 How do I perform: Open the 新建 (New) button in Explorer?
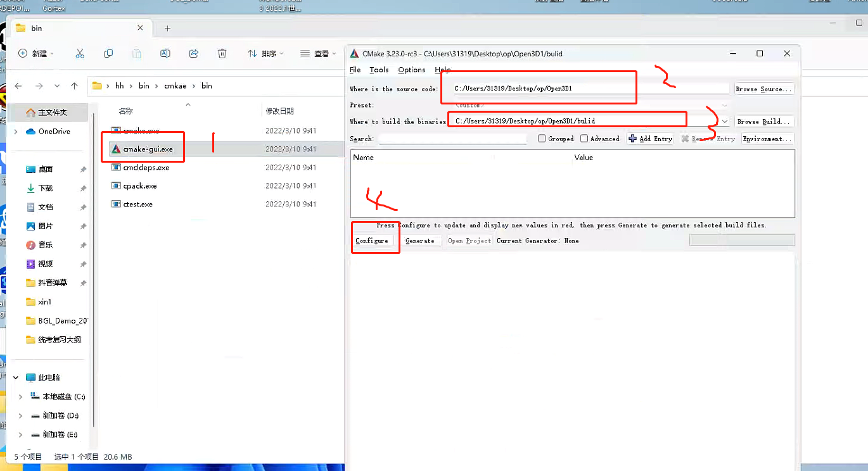point(36,54)
